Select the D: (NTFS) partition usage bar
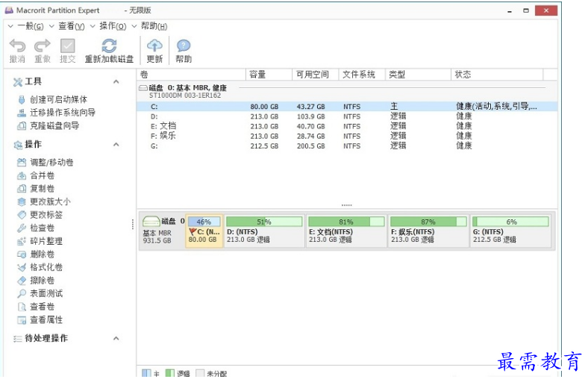Viewport: 588px width, 385px height. pyautogui.click(x=264, y=222)
